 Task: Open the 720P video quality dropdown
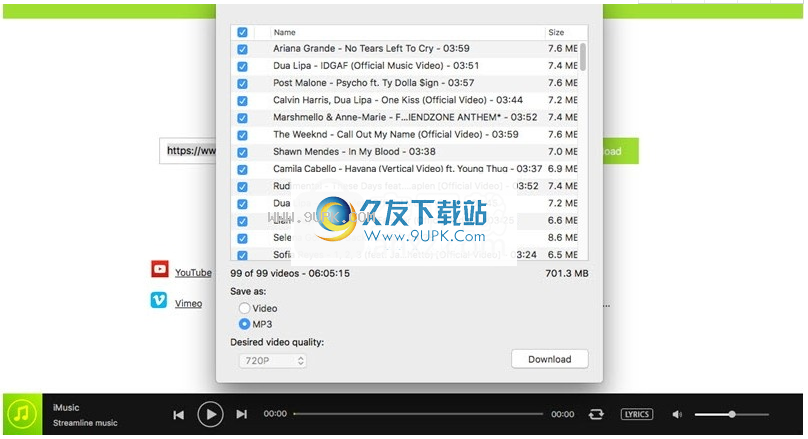point(273,361)
